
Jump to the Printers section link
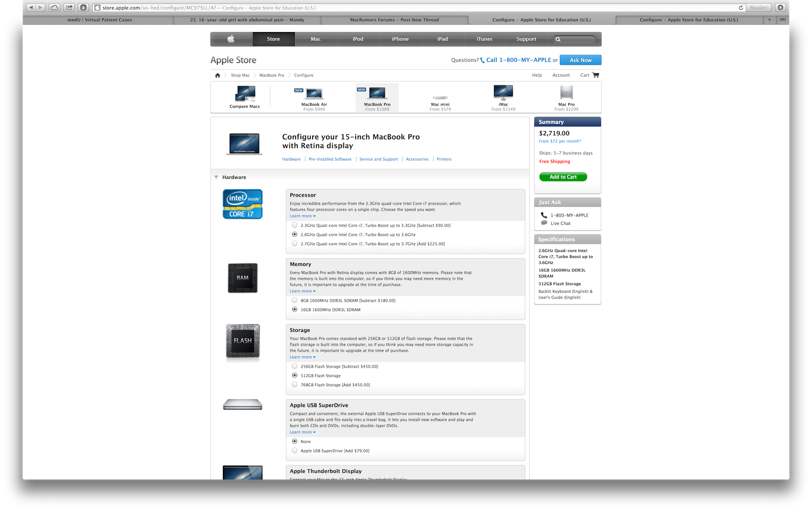[x=444, y=159]
